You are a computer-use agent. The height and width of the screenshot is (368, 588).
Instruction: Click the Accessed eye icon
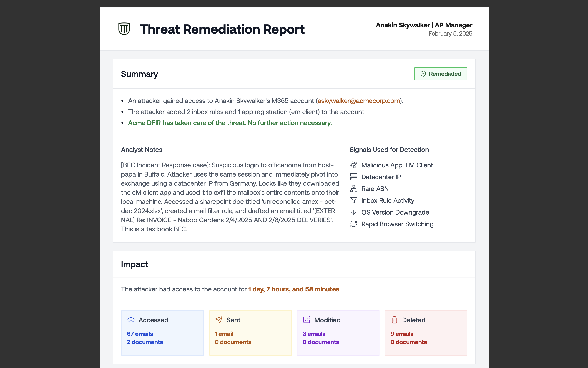(131, 320)
